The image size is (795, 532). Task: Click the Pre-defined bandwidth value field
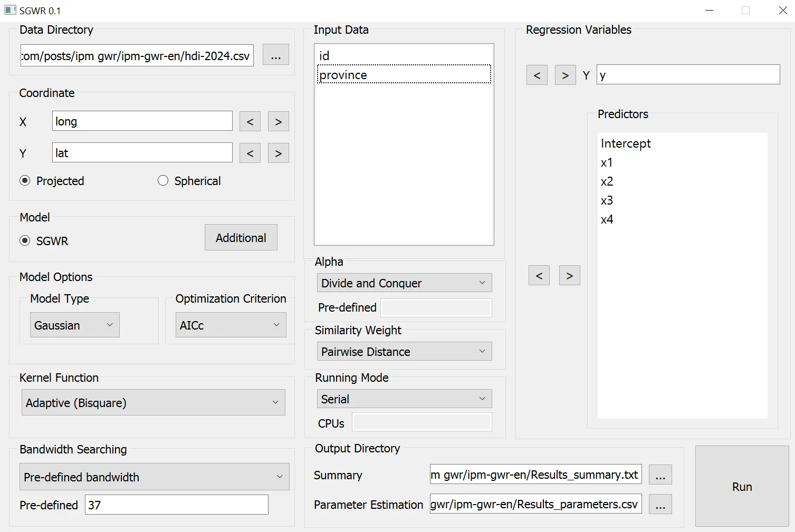pyautogui.click(x=176, y=505)
